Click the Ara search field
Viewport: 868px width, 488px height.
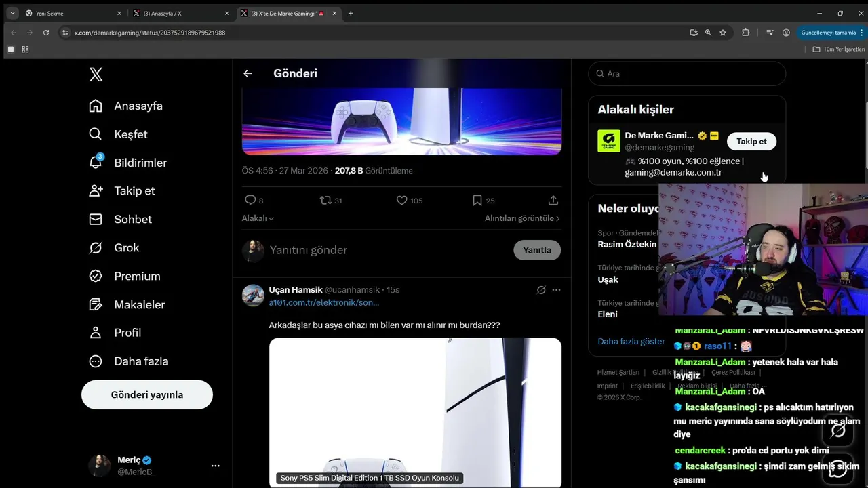click(x=687, y=73)
